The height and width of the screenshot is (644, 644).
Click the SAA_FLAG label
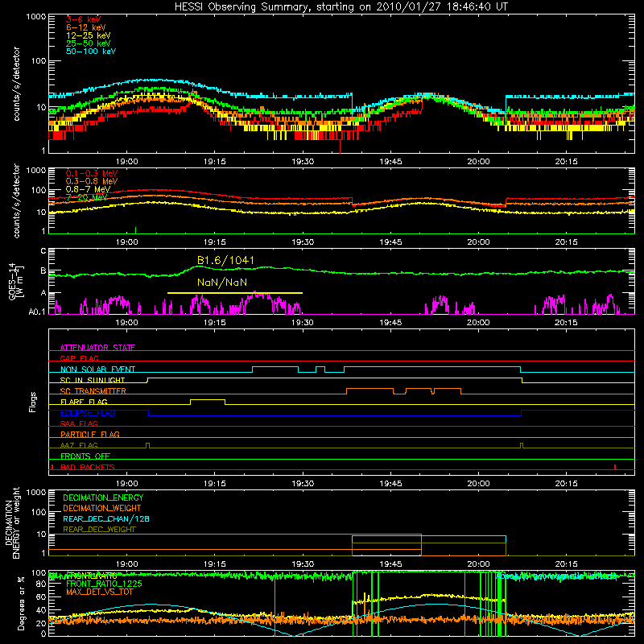(79, 423)
